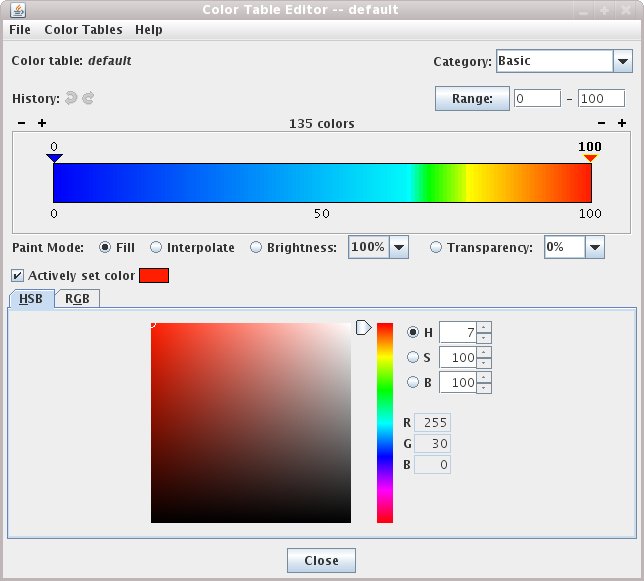Click the range maximum field showing 100
The width and height of the screenshot is (644, 581).
pos(600,99)
